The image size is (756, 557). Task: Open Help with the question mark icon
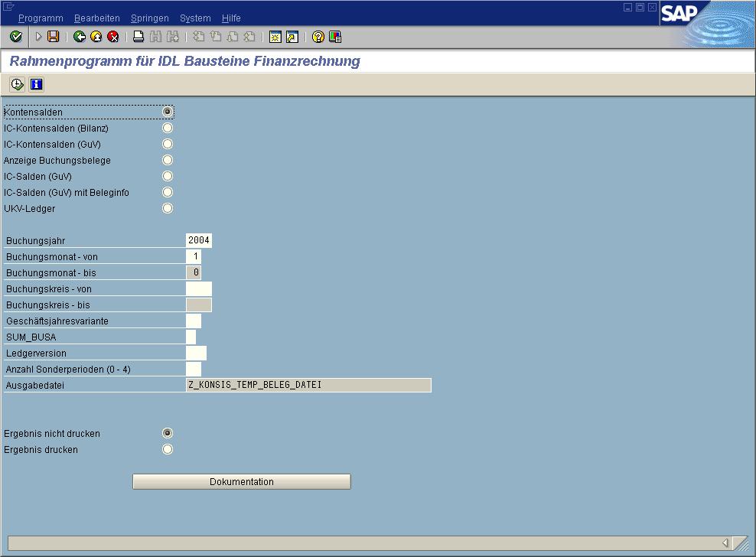pos(318,37)
